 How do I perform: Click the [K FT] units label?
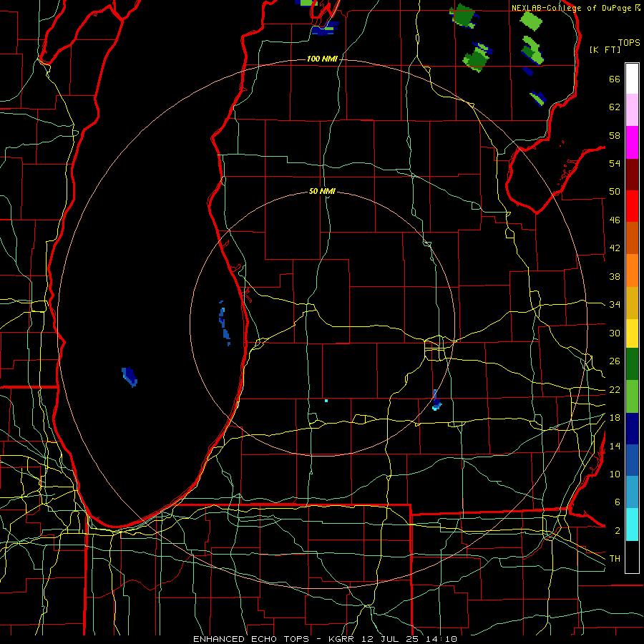pyautogui.click(x=605, y=50)
